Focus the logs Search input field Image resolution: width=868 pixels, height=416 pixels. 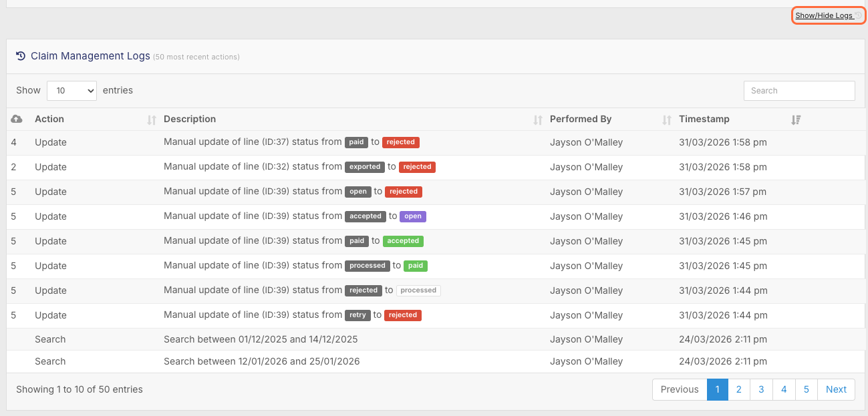pyautogui.click(x=799, y=91)
